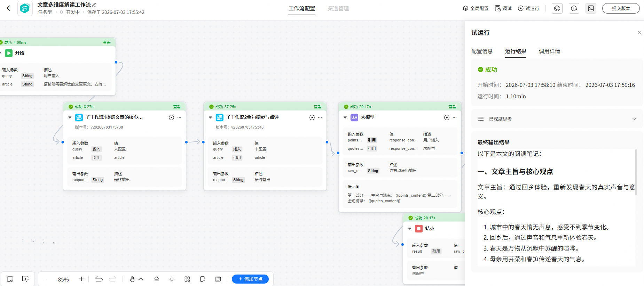
Task: Close the 试运行 panel
Action: pos(639,33)
